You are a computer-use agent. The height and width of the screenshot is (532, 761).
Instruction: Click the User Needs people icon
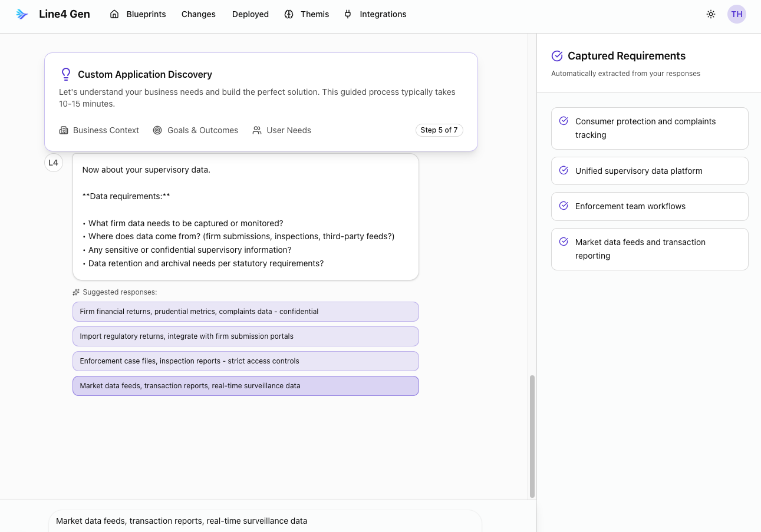257,130
